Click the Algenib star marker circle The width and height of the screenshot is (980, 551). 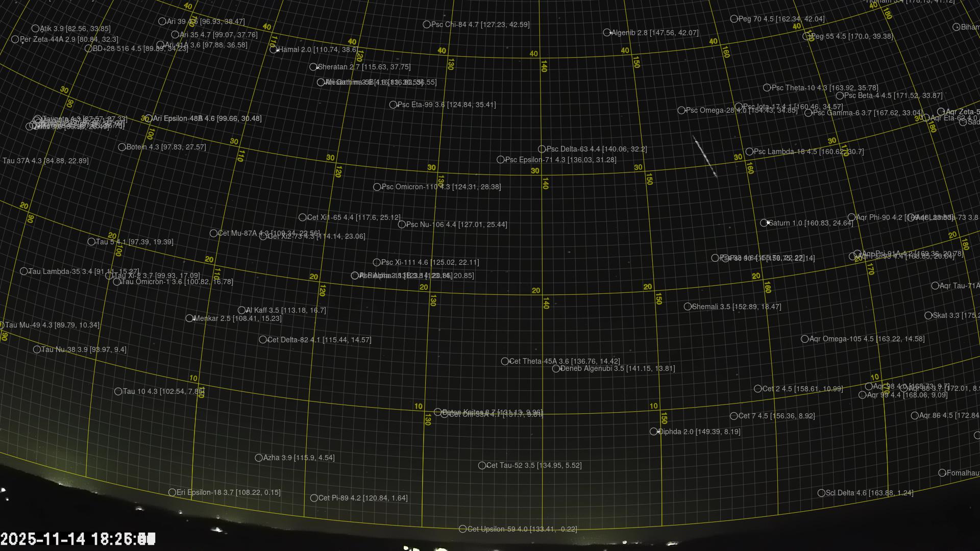pyautogui.click(x=607, y=33)
